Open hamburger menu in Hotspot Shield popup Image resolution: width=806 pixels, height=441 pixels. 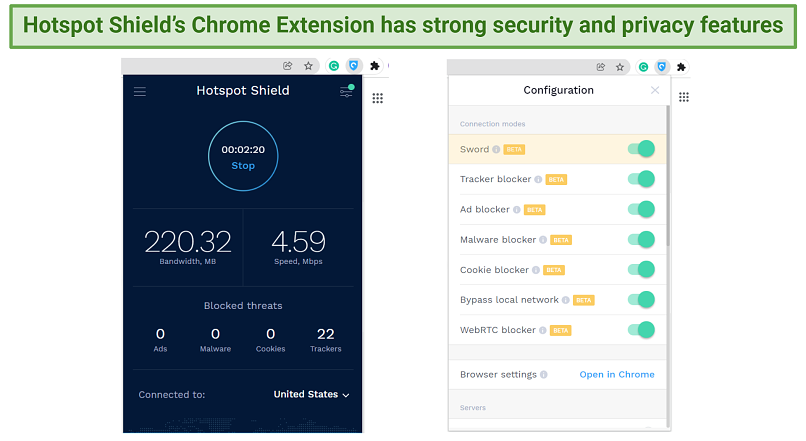point(140,91)
